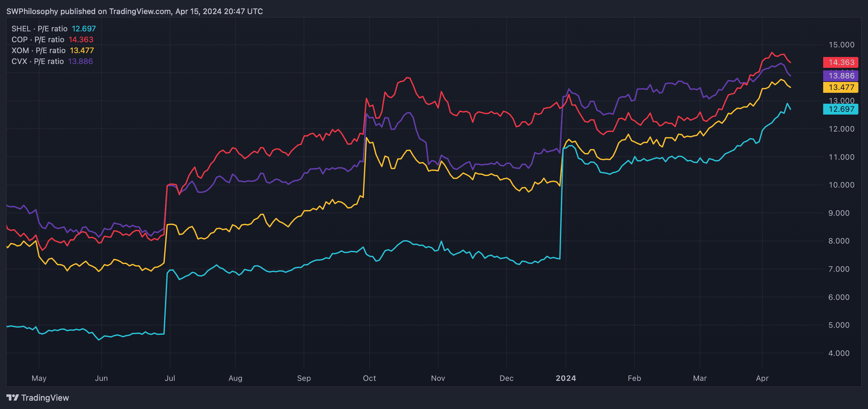The width and height of the screenshot is (868, 409).
Task: Click the 2024 marker on time axis
Action: (566, 378)
